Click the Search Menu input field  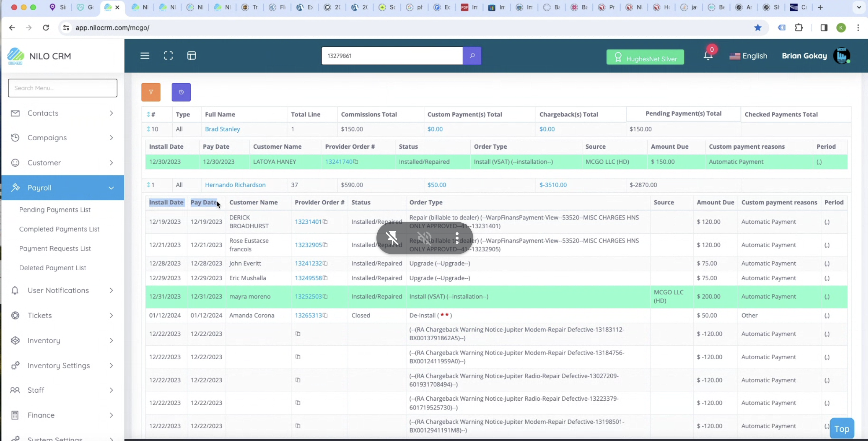[x=63, y=88]
